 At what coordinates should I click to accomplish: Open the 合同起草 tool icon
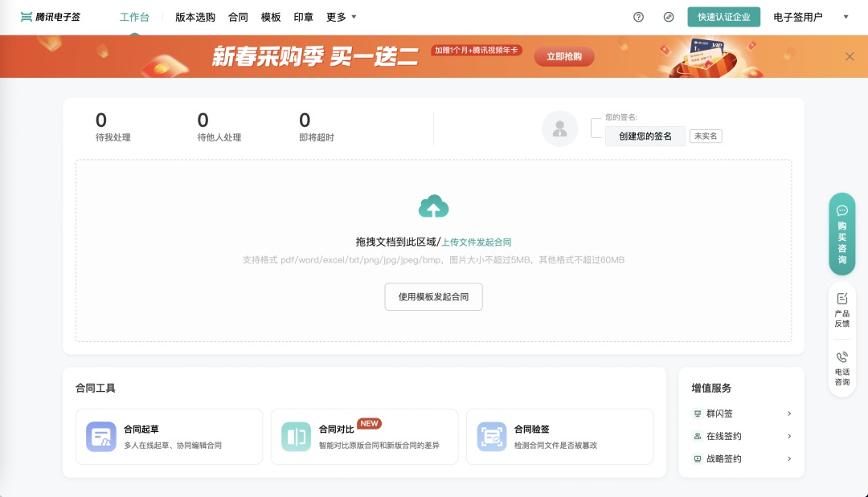[x=101, y=437]
